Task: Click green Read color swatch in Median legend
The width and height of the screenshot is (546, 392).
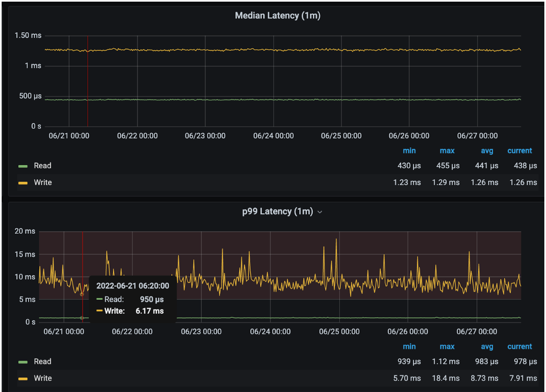Action: point(23,166)
